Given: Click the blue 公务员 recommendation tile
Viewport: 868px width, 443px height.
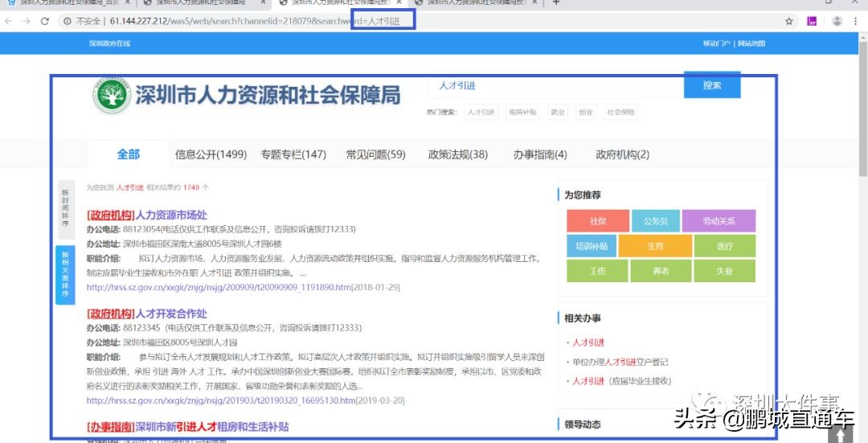Looking at the screenshot, I should click(656, 221).
